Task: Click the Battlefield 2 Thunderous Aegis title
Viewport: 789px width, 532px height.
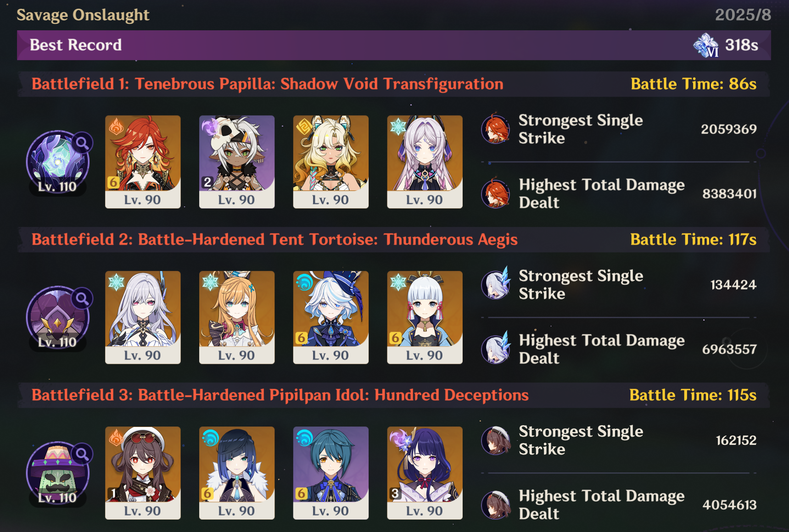Action: click(x=274, y=239)
